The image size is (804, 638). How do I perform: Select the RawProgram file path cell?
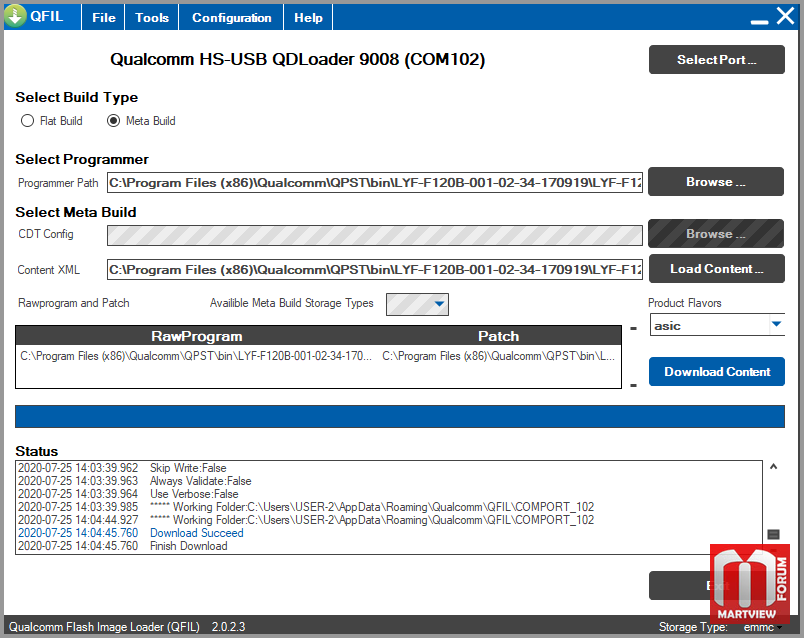click(196, 356)
